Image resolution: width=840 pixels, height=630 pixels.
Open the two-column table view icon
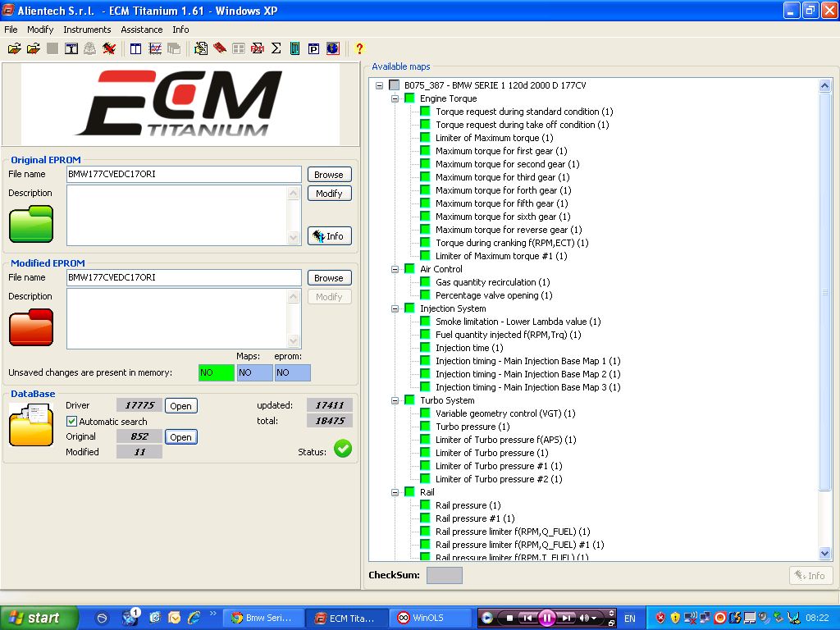pos(136,48)
